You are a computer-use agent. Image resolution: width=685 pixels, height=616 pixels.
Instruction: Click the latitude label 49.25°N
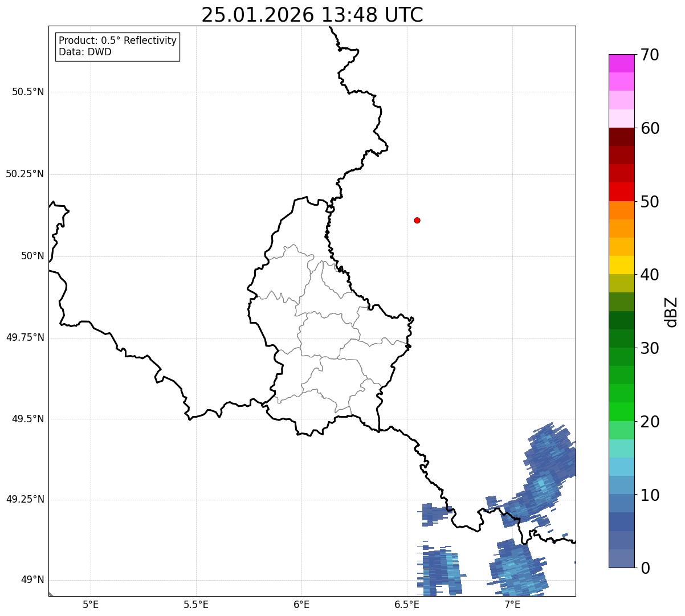(25, 500)
